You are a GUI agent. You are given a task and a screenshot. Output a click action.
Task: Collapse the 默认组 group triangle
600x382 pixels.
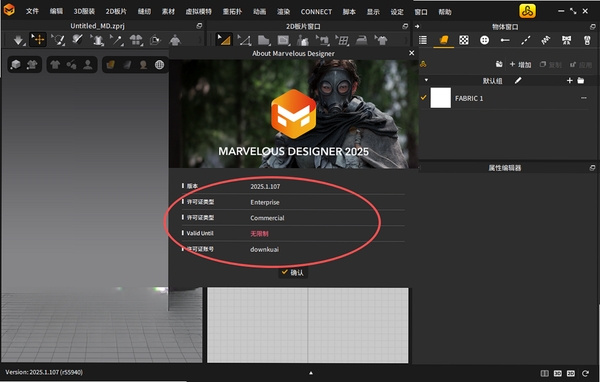click(426, 80)
